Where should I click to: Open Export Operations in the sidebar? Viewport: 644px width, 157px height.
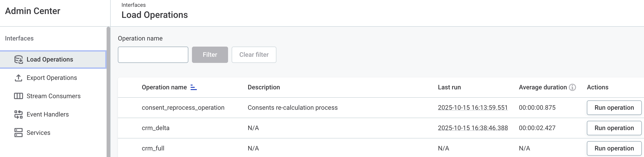[52, 78]
